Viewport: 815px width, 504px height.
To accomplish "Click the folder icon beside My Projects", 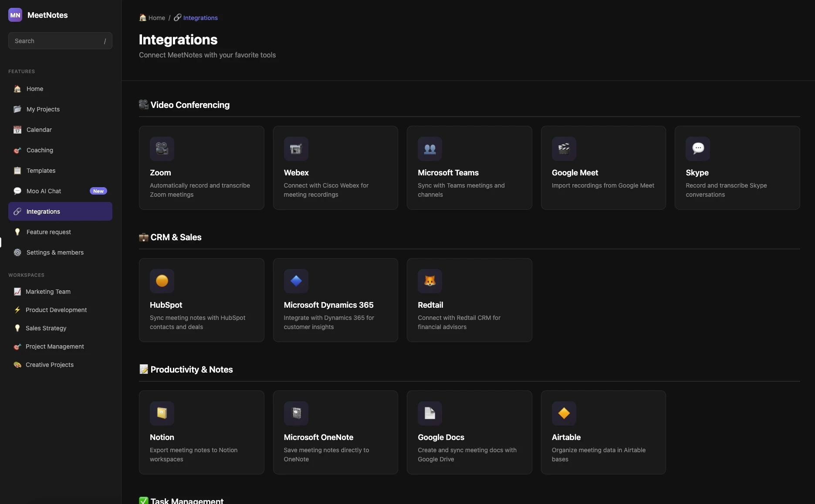I will click(x=17, y=109).
